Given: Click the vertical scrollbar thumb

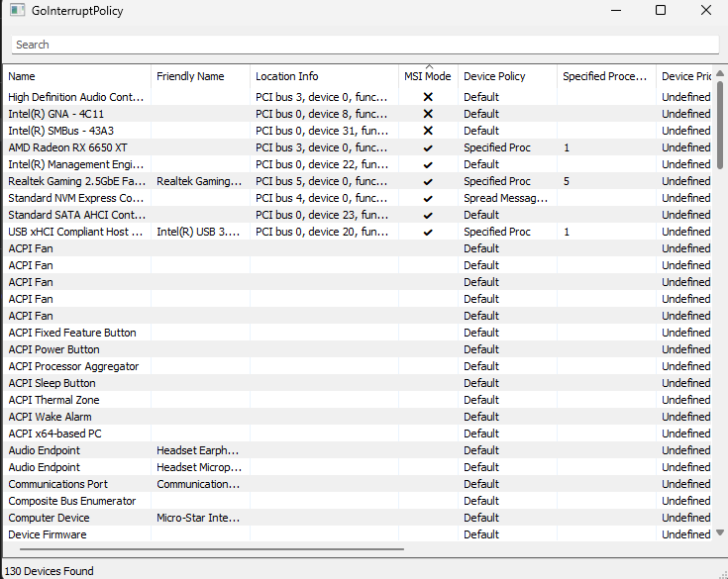Looking at the screenshot, I should tap(720, 125).
